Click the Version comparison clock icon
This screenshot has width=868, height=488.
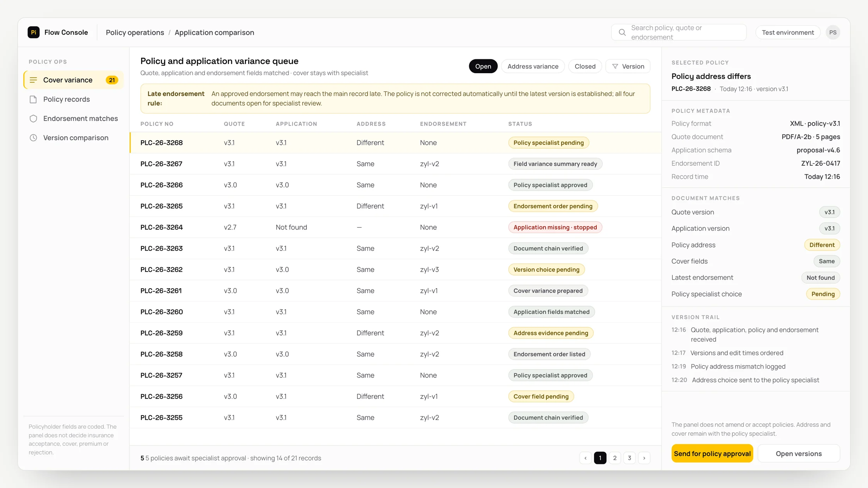point(33,138)
